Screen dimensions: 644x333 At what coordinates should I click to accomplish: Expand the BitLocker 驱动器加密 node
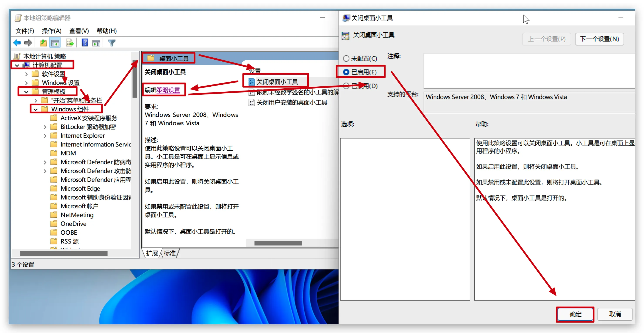coord(45,127)
